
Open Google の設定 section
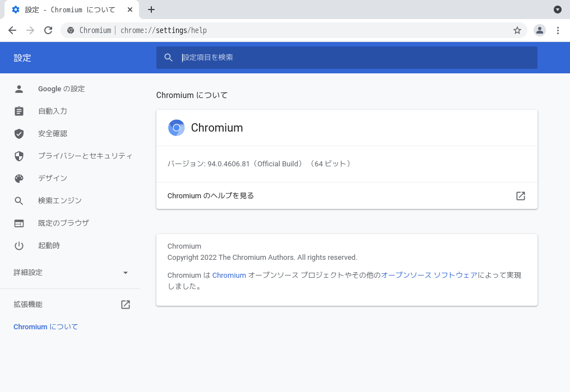(62, 89)
